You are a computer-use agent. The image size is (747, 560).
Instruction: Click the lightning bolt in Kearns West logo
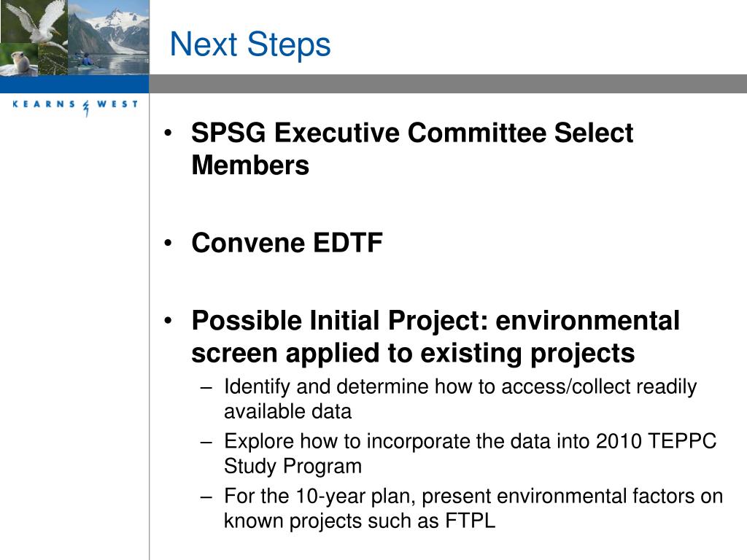coord(86,108)
